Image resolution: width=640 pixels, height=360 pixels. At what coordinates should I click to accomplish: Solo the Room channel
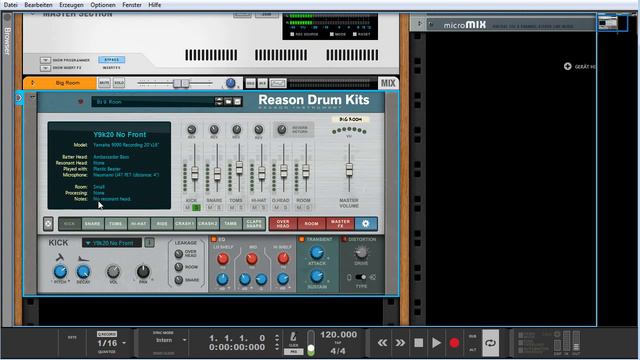pos(308,208)
